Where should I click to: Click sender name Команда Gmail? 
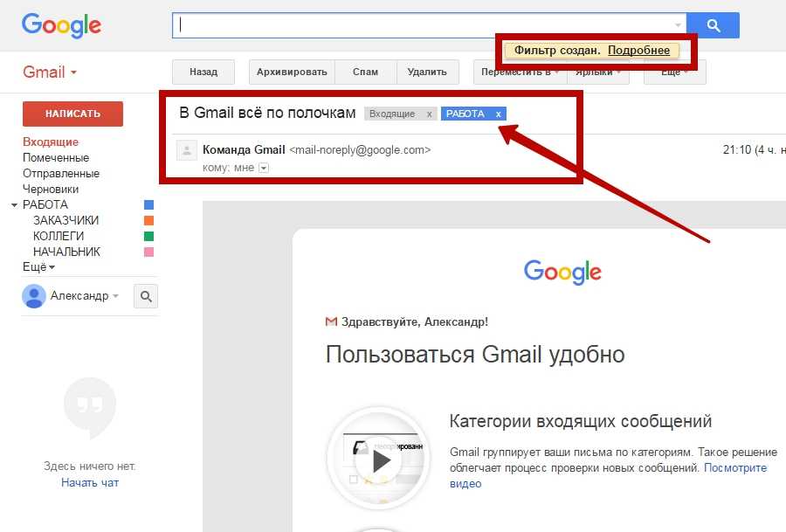(x=244, y=149)
